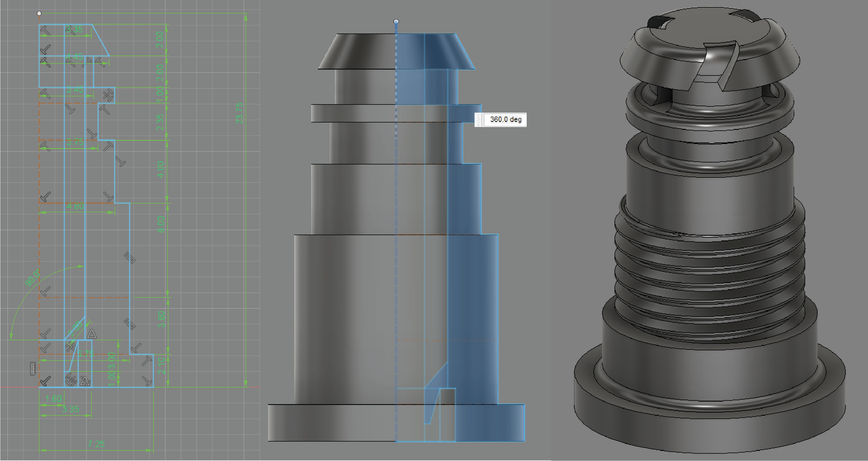Image resolution: width=868 pixels, height=461 pixels.
Task: Click the fix constraint icon left of axis
Action: point(33,369)
